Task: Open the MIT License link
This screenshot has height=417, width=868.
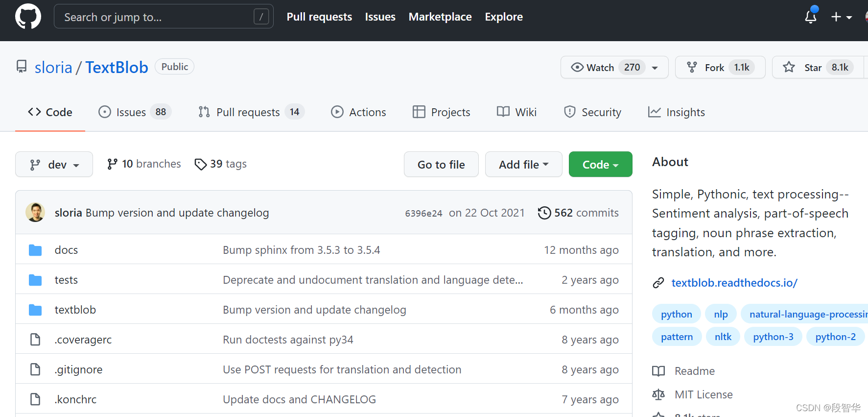Action: (x=704, y=394)
